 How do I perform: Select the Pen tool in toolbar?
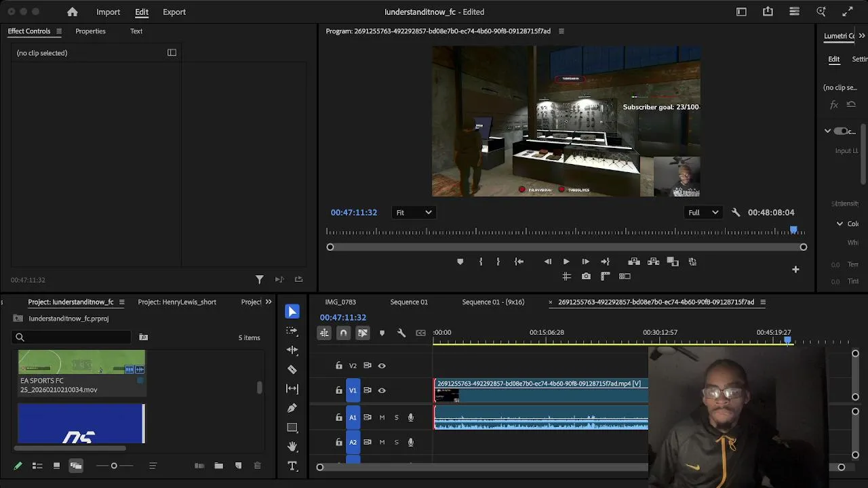(x=292, y=408)
